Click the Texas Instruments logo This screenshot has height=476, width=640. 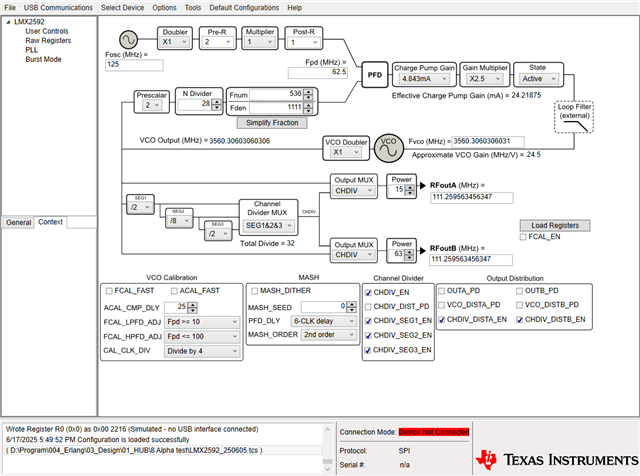tap(557, 460)
